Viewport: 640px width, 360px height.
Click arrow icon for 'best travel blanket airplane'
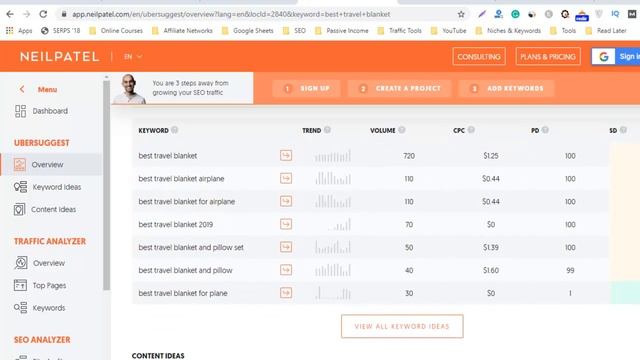(286, 178)
